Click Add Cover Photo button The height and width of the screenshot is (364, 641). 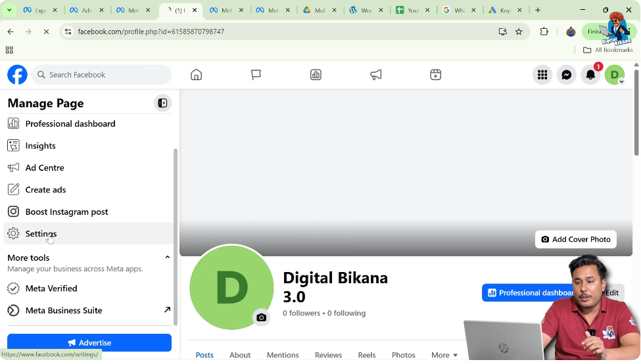point(576,239)
